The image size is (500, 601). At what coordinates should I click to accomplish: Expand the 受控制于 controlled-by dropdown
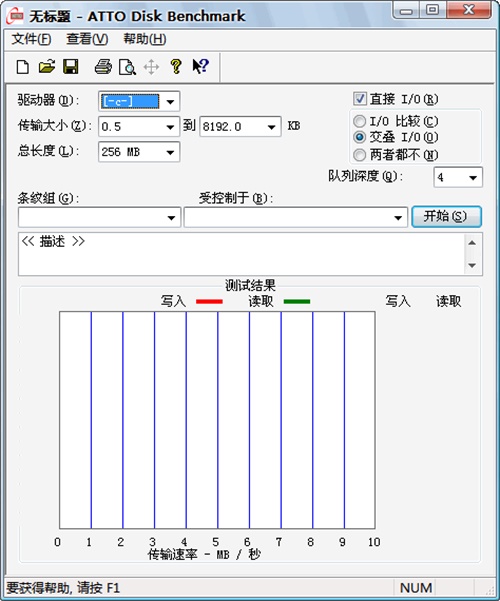tap(398, 218)
